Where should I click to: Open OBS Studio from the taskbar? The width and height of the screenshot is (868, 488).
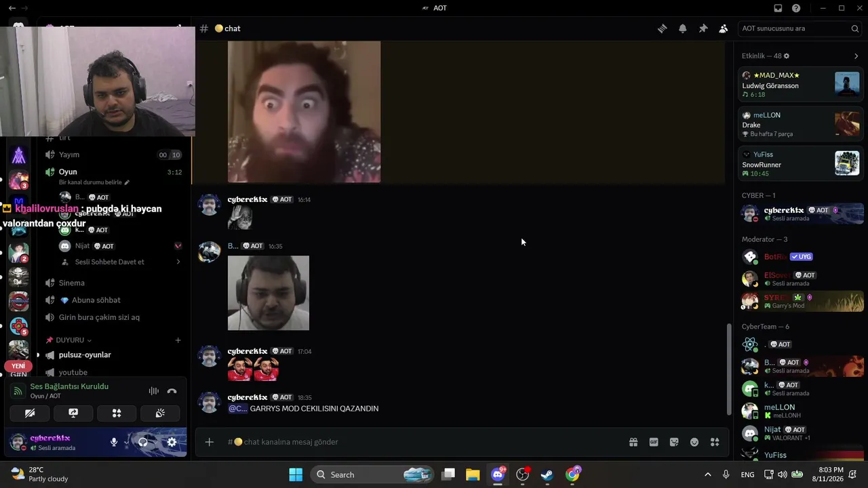pos(523,474)
